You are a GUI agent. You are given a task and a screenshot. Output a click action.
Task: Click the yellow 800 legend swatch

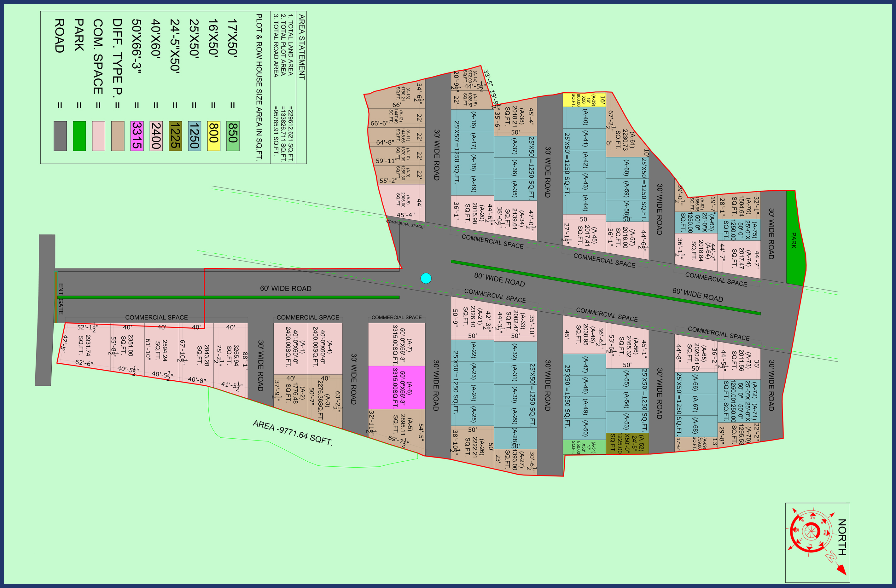[213, 136]
